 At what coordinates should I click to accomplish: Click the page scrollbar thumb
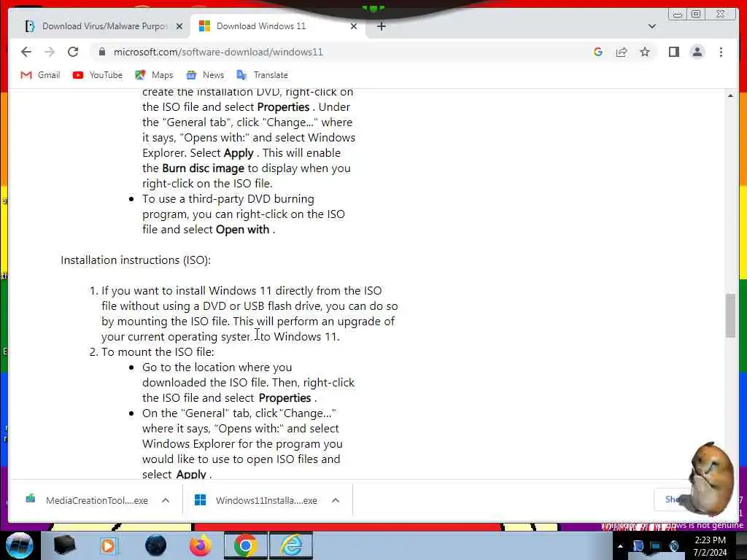coord(730,315)
